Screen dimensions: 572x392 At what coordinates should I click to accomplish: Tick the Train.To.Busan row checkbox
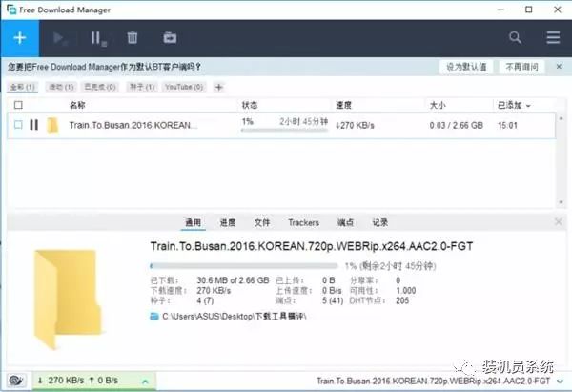(18, 125)
